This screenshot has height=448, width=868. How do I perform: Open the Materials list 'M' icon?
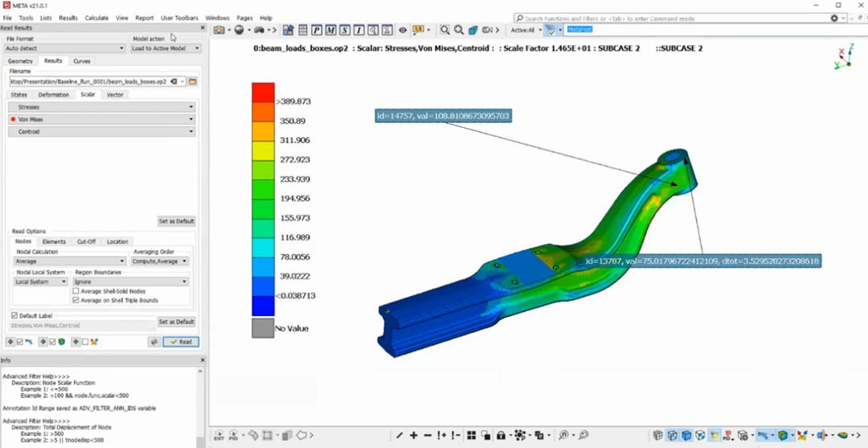pos(331,30)
